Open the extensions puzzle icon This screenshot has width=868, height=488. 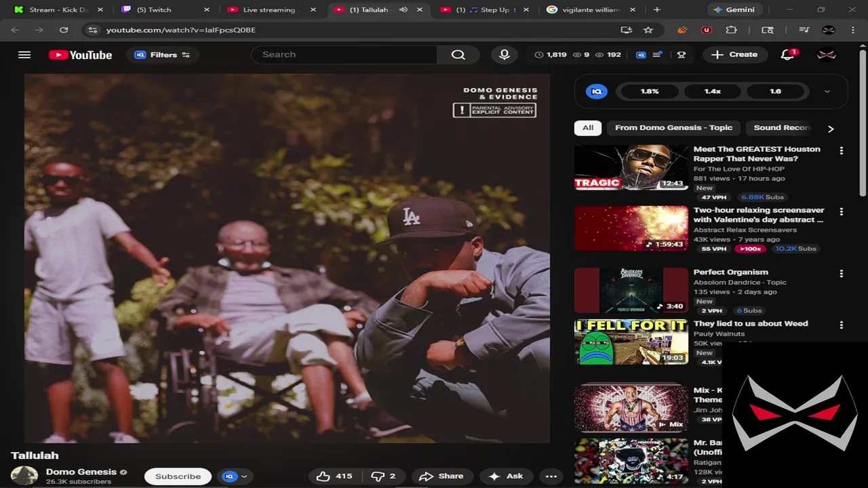(731, 30)
